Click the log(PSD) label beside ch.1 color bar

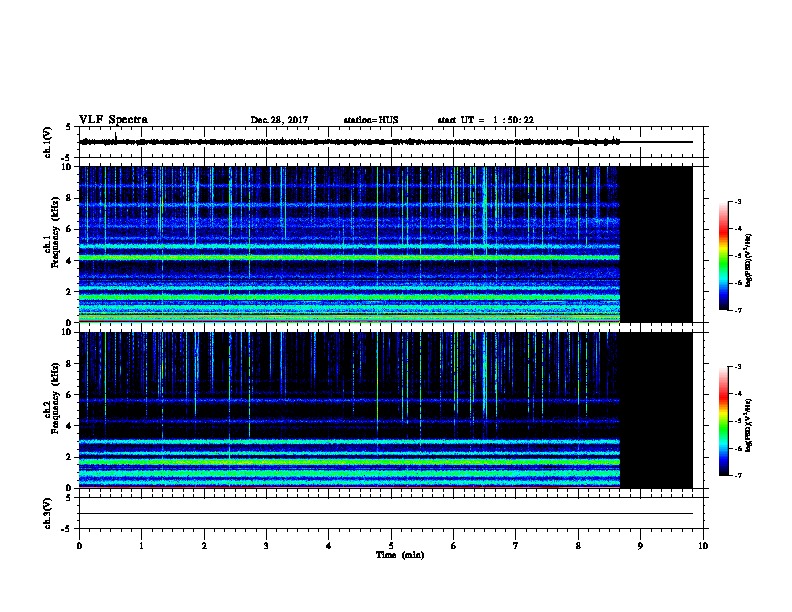point(749,260)
